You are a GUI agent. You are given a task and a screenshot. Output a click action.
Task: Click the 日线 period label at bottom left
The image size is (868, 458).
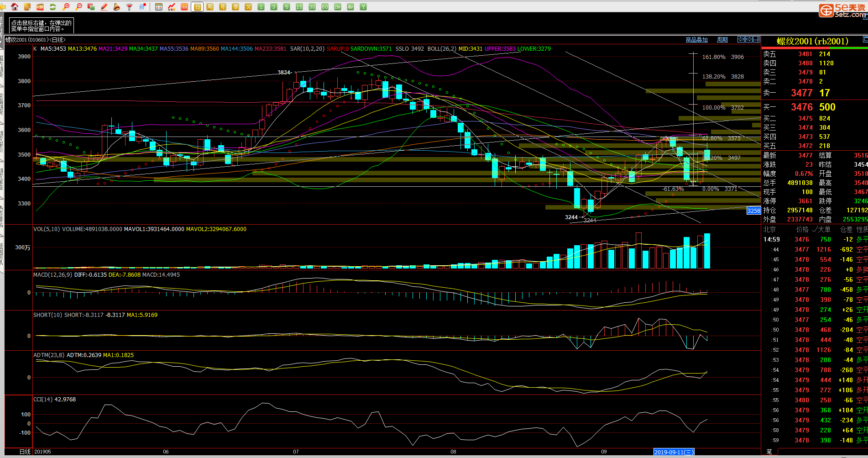point(25,452)
